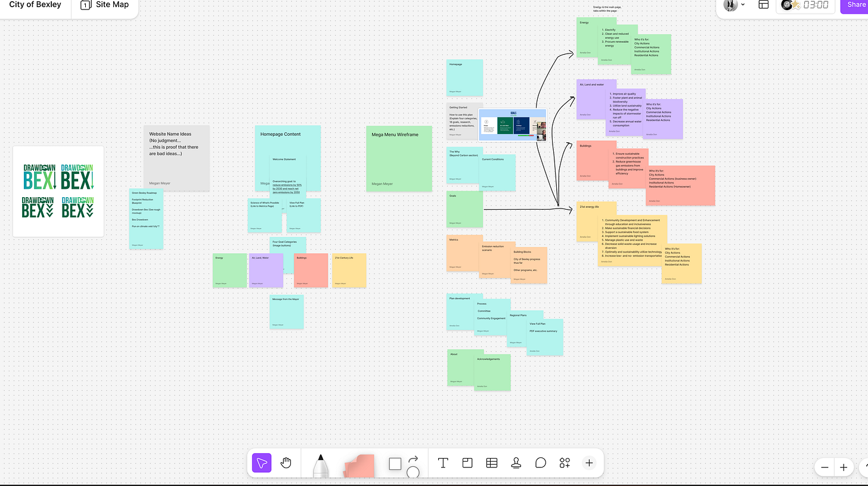This screenshot has width=868, height=486.
Task: Select the Acknowledgements sticky note
Action: pyautogui.click(x=493, y=373)
